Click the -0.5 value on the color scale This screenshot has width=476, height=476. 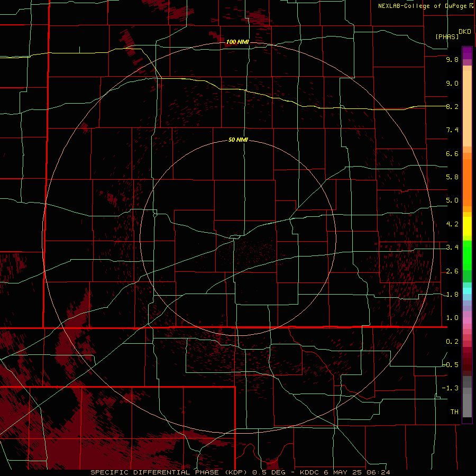tap(451, 365)
